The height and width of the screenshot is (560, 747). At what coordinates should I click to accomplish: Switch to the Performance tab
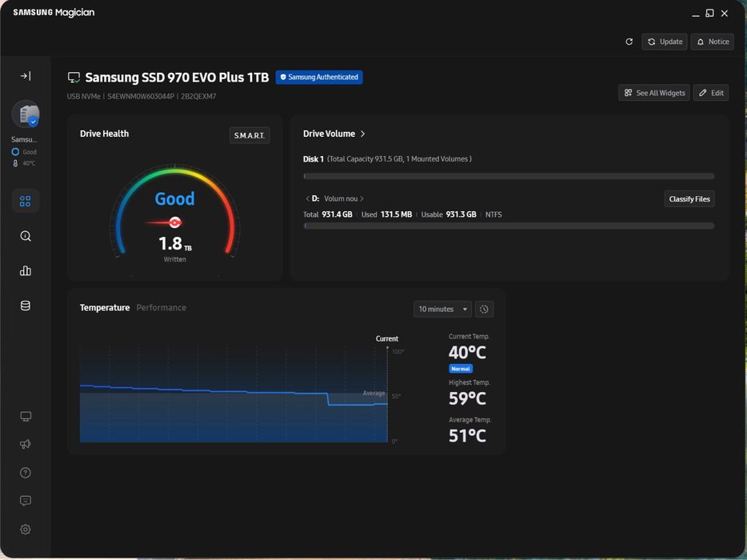pyautogui.click(x=161, y=307)
